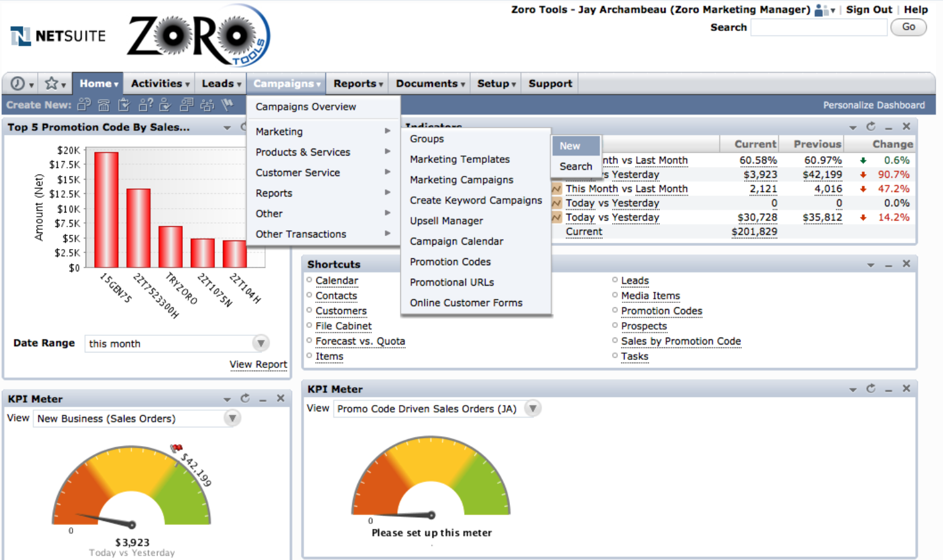Minimize the Shortcuts portlet

pyautogui.click(x=888, y=265)
